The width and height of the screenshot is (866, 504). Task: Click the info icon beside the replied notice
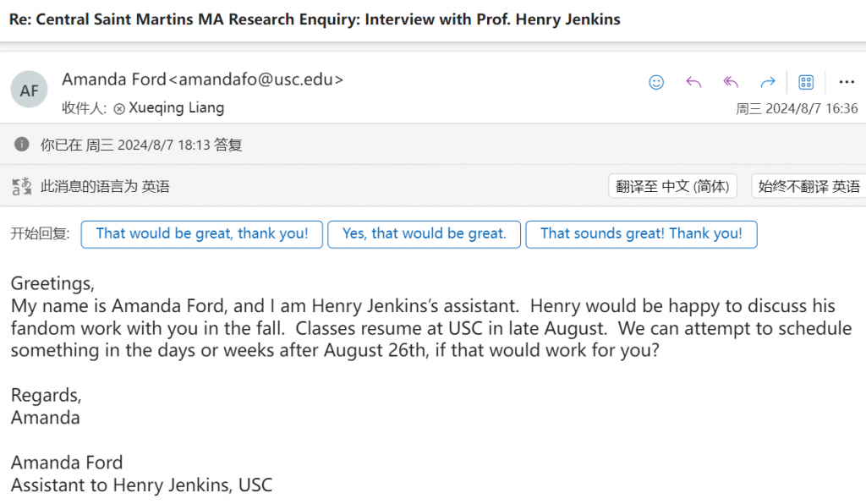pos(21,144)
